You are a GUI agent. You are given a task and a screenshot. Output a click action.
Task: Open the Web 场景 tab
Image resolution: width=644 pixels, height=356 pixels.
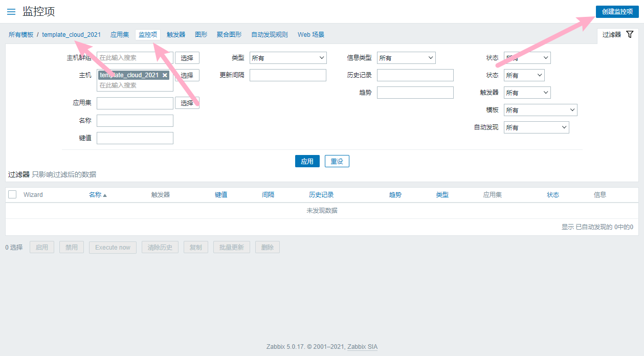[x=311, y=35]
